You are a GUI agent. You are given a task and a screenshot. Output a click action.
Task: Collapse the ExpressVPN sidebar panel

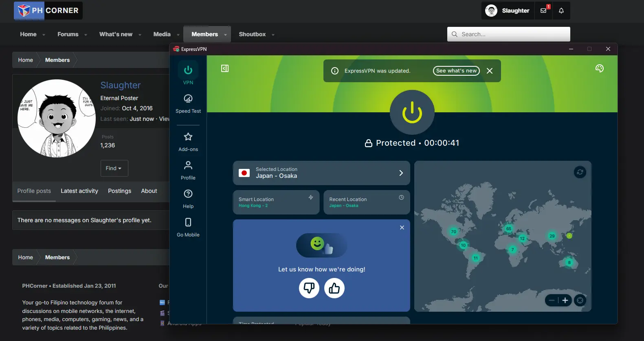(x=225, y=68)
